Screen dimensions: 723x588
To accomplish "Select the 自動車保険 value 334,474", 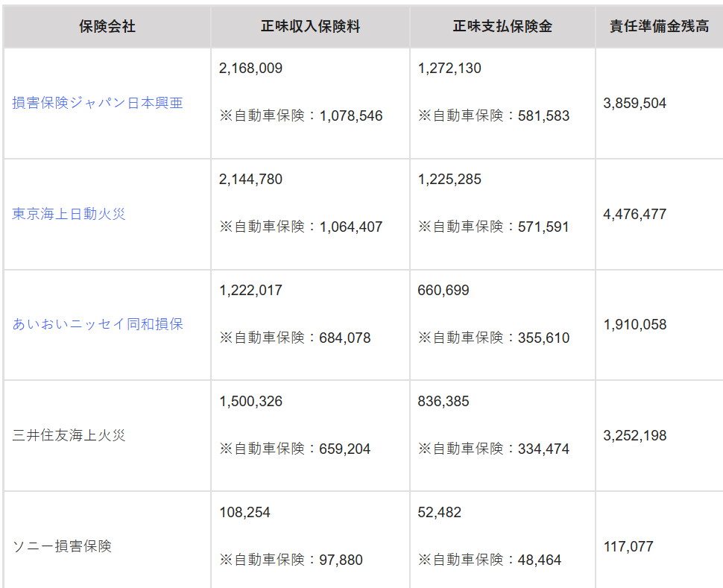I will [543, 449].
